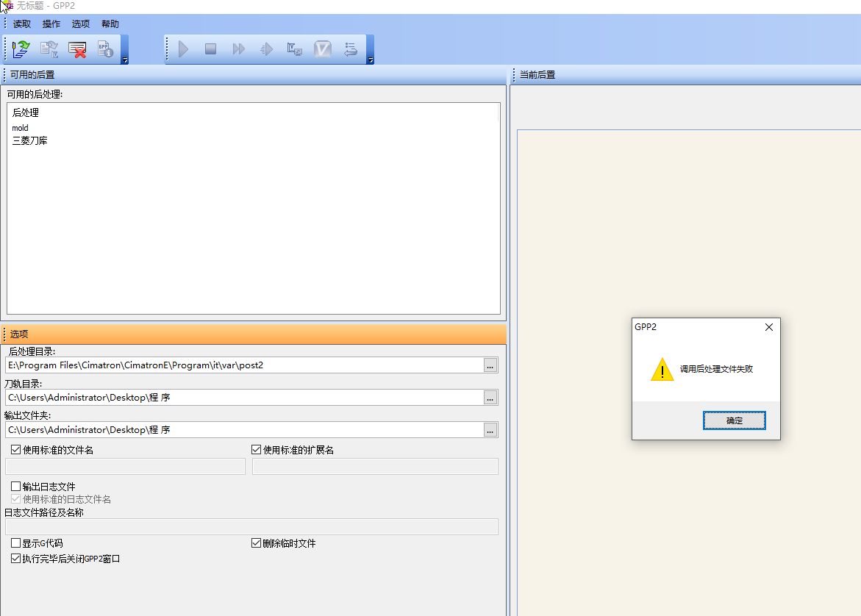The image size is (861, 616).
Task: Click the V verify icon in toolbar
Action: [323, 49]
